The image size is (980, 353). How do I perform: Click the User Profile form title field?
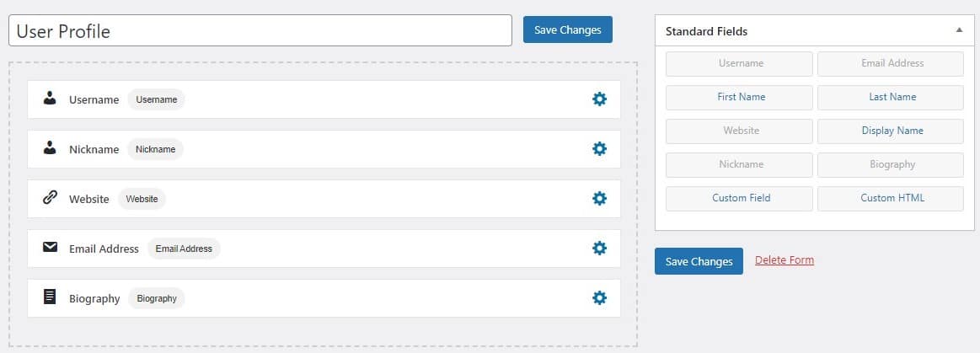260,30
